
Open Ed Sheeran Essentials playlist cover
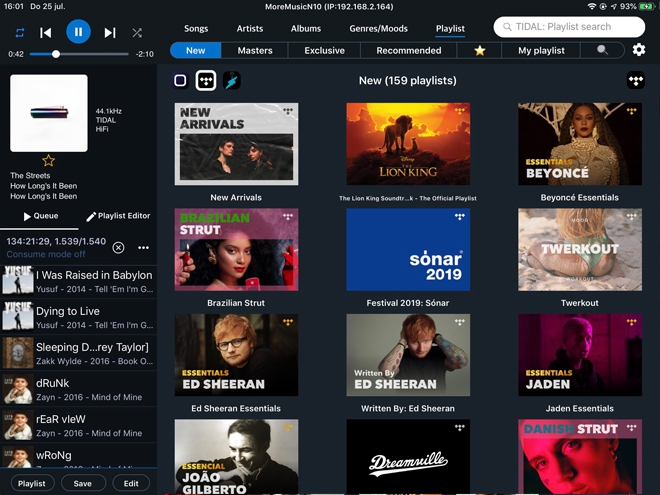click(x=236, y=355)
